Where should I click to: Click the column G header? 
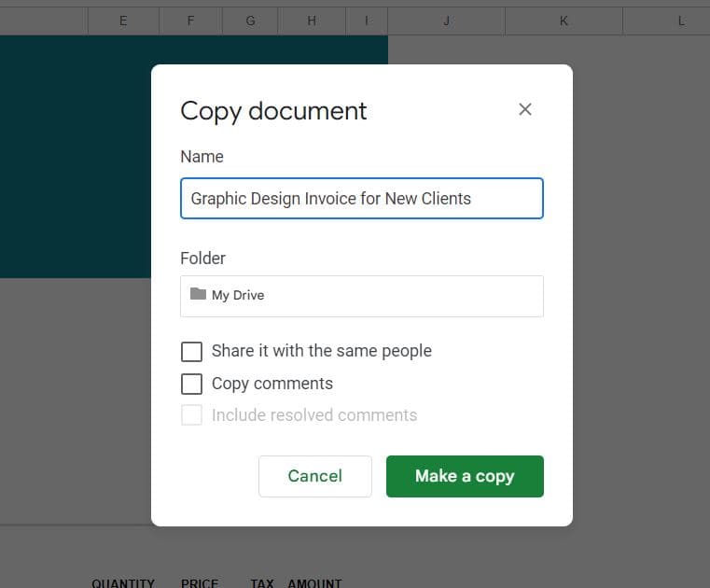tap(250, 21)
